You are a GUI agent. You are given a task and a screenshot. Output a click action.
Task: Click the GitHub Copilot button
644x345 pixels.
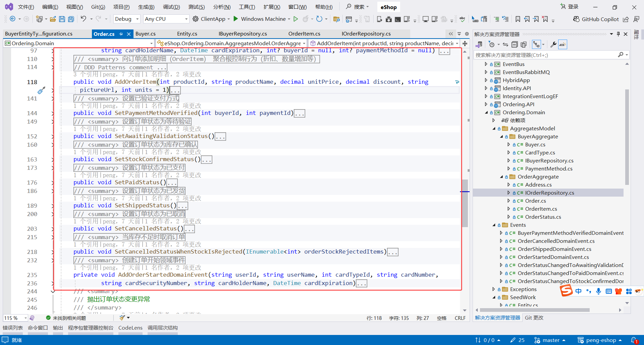pos(596,19)
